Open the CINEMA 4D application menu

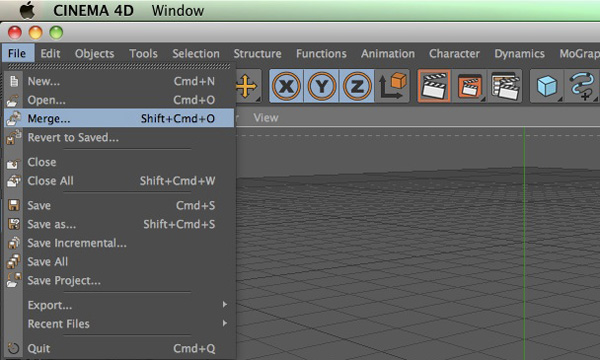coord(93,11)
